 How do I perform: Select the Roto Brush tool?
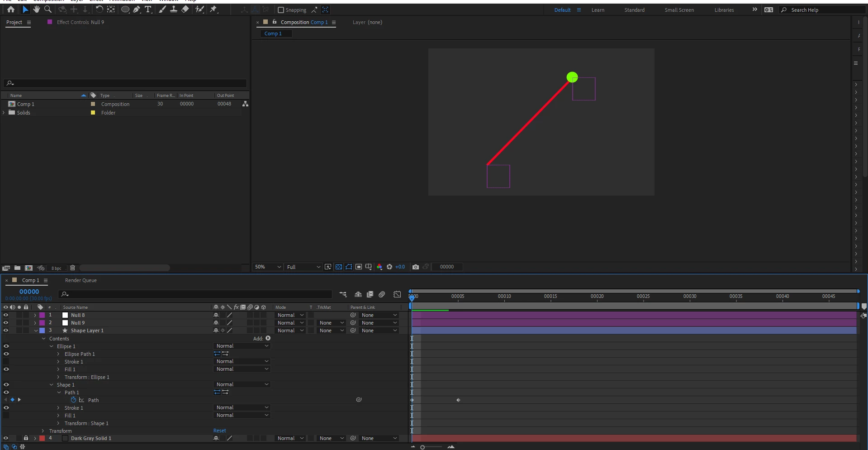point(199,10)
